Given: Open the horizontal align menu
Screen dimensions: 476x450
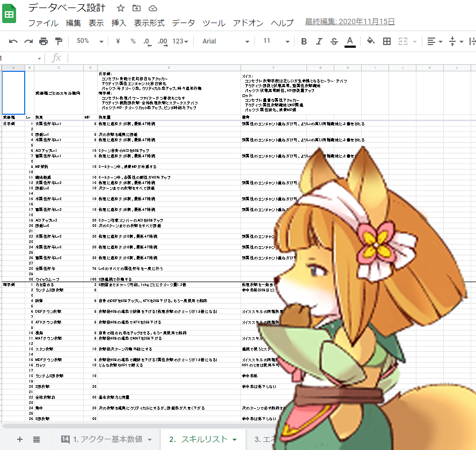Looking at the screenshot, I should tap(435, 41).
